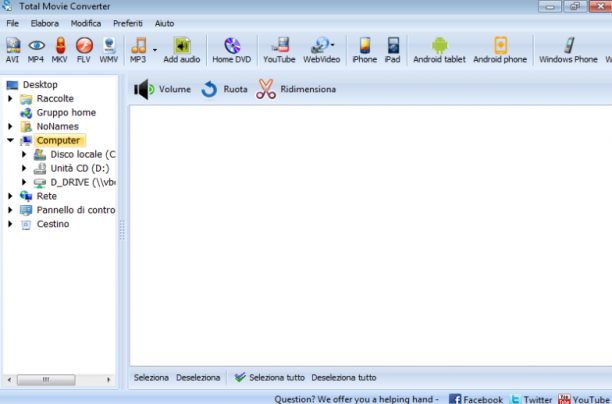The height and width of the screenshot is (404, 612).
Task: Click the Ridimensiona scissors tool
Action: point(296,89)
